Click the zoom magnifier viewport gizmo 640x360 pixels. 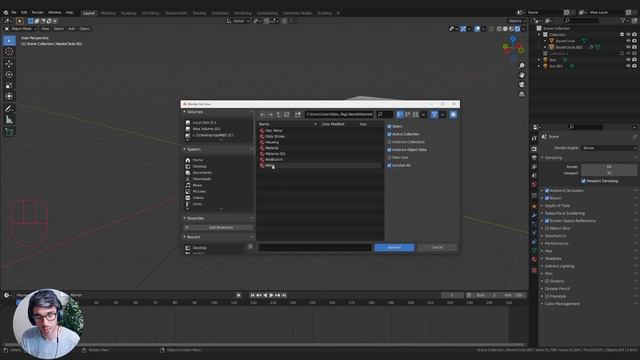[x=522, y=66]
